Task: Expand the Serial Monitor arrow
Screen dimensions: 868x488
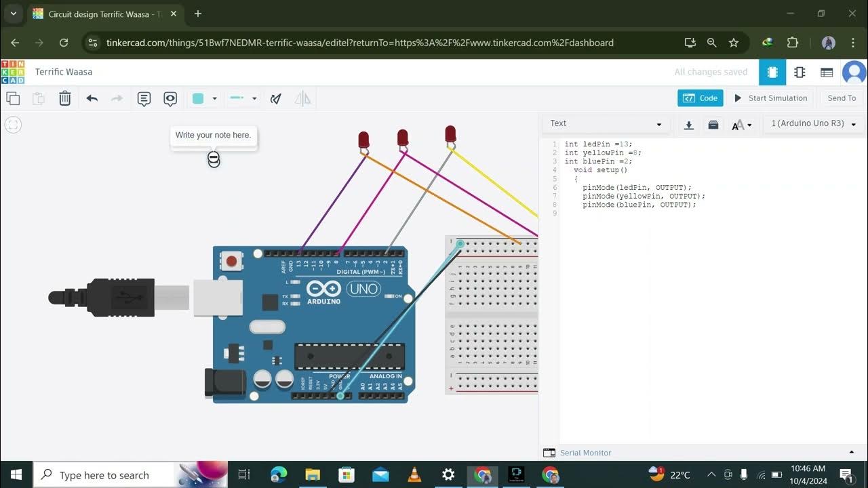Action: click(x=852, y=452)
